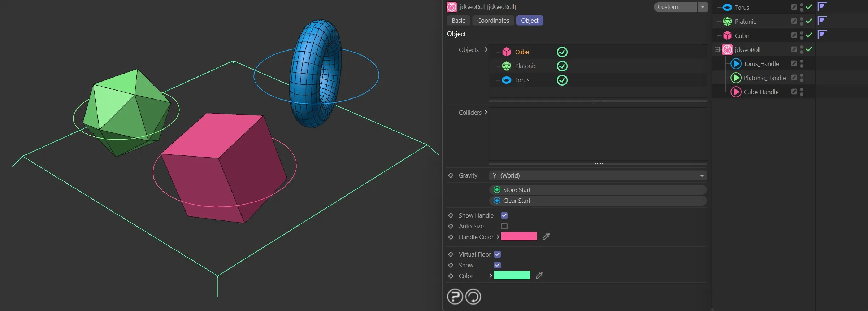Click the jdGeoRoll icon in object manager
The height and width of the screenshot is (311, 868).
tap(727, 50)
